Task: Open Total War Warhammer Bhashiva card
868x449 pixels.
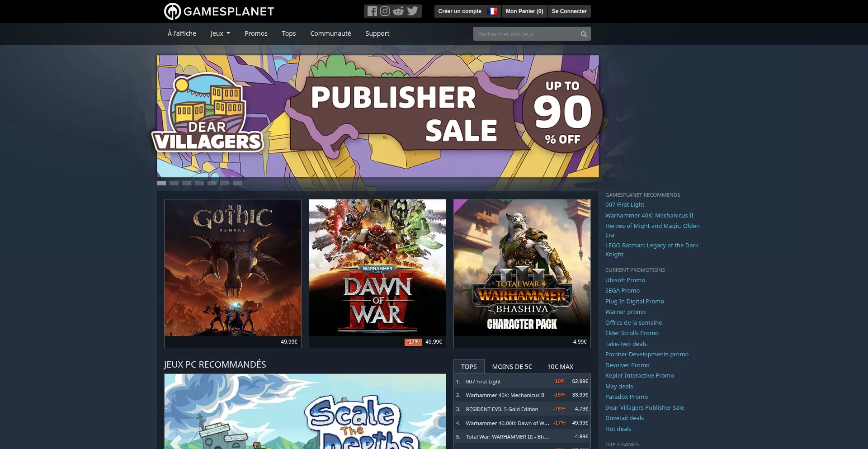Action: 522,273
